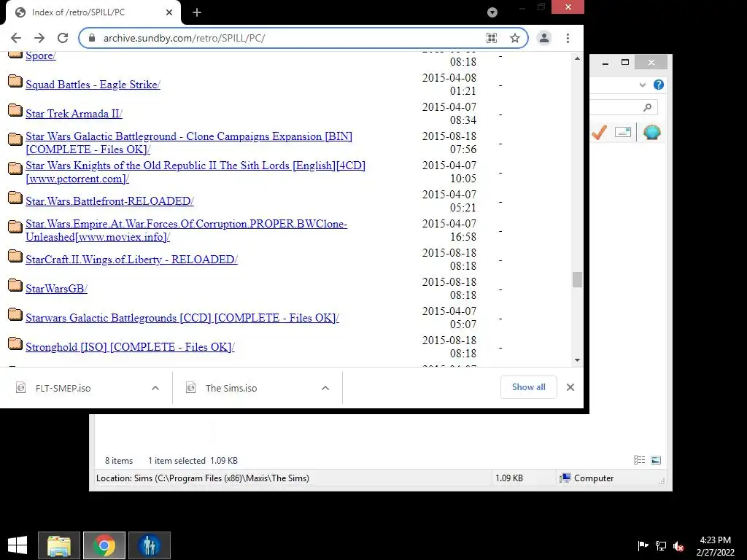Open The Sims.iso download item
Viewport: 747px width, 560px height.
click(x=231, y=388)
